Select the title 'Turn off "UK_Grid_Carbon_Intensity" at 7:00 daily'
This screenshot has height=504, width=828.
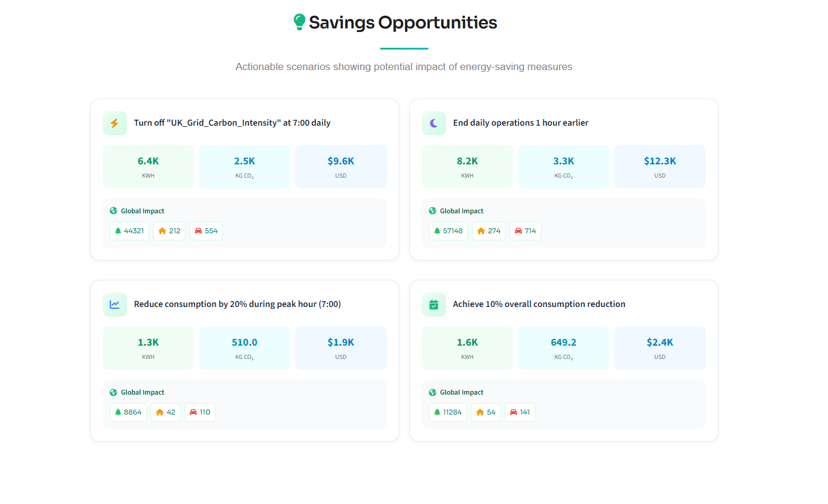pyautogui.click(x=232, y=123)
